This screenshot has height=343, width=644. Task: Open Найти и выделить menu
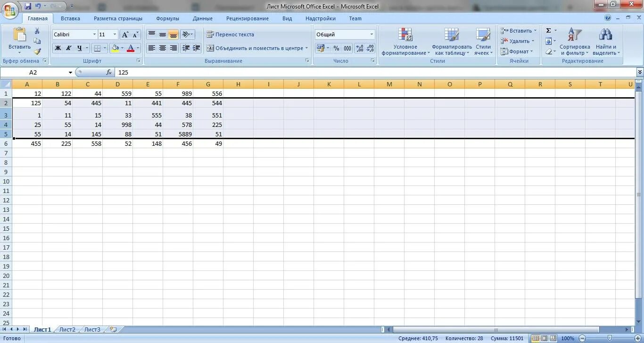[x=606, y=42]
